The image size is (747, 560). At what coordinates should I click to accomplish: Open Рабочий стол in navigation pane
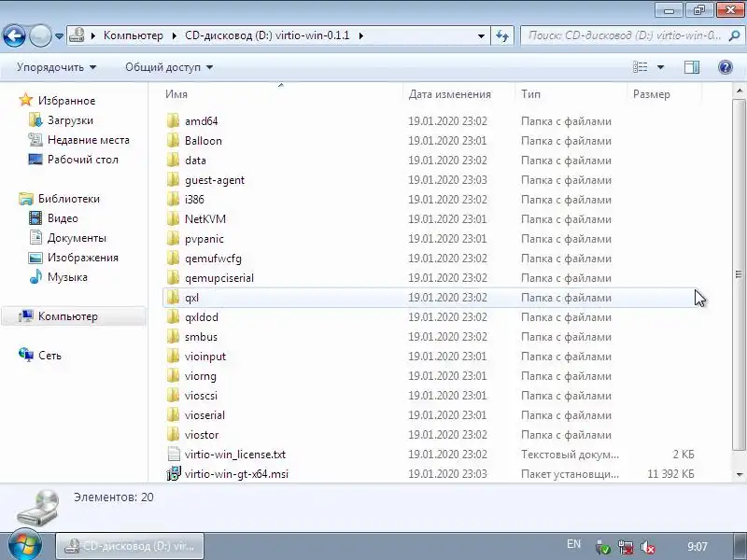(82, 160)
